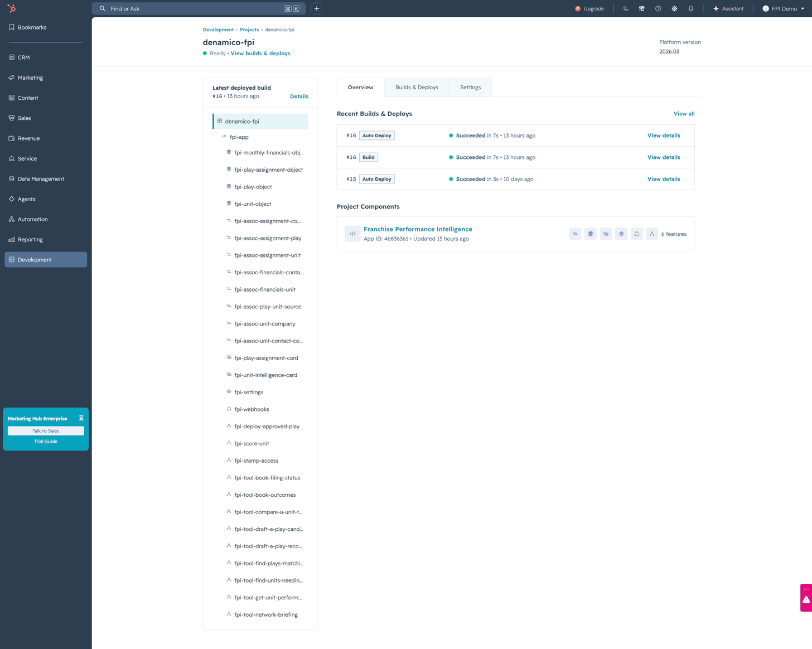Click the Find or Ask search field
The height and width of the screenshot is (649, 812).
click(199, 9)
